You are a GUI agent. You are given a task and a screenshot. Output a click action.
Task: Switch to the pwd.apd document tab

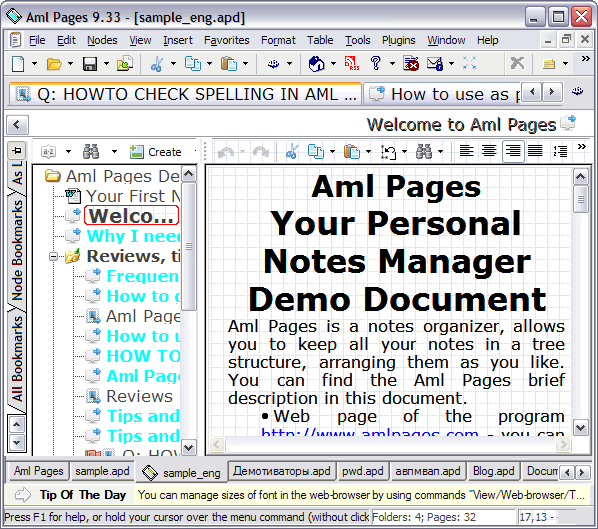(363, 471)
